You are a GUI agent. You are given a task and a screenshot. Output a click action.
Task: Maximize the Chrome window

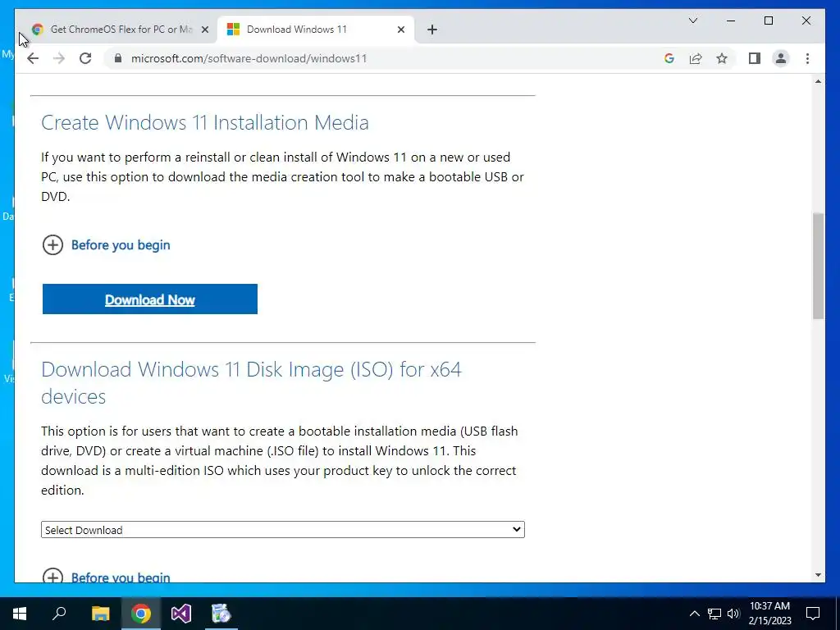point(768,21)
